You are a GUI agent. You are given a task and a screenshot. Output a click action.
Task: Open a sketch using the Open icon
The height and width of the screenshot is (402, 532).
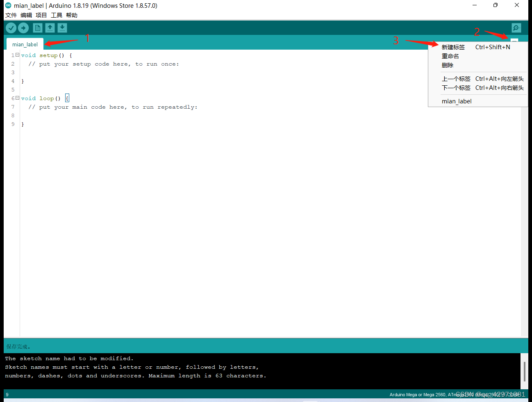click(x=50, y=27)
